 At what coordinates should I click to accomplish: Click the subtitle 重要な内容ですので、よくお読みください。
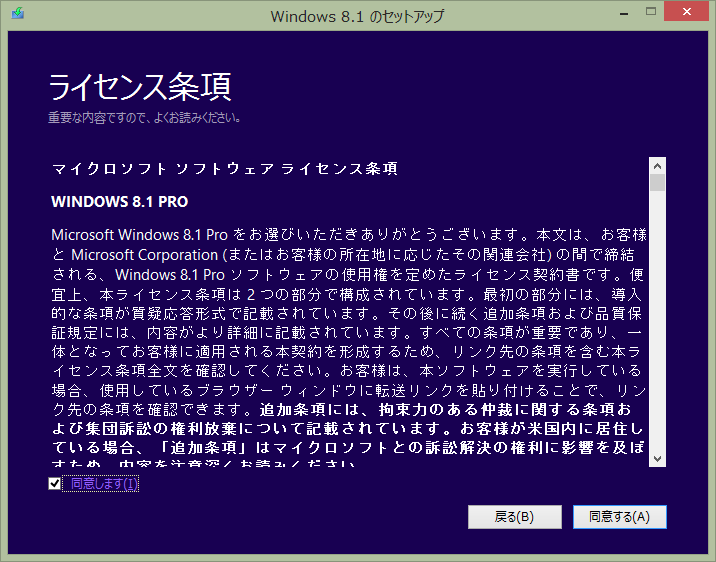[x=144, y=118]
